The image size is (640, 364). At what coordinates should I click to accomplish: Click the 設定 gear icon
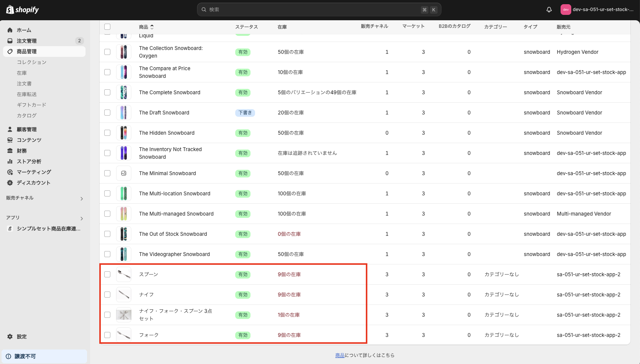pyautogui.click(x=10, y=337)
